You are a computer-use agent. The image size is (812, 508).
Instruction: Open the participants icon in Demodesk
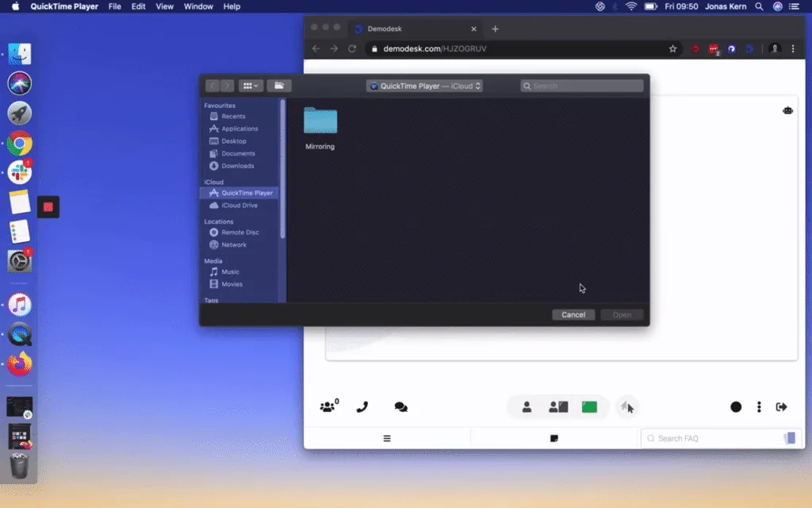tap(329, 406)
